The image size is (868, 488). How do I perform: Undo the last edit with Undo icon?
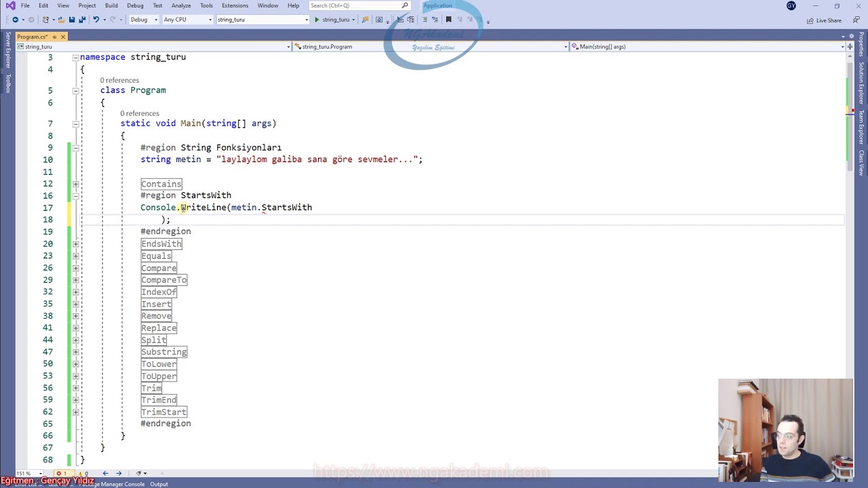[96, 20]
